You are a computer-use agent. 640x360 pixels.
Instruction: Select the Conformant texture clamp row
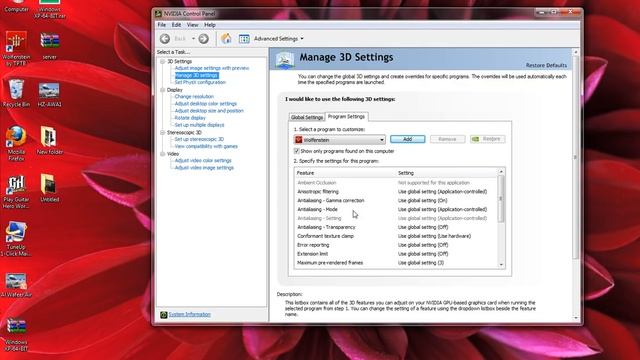[396, 236]
